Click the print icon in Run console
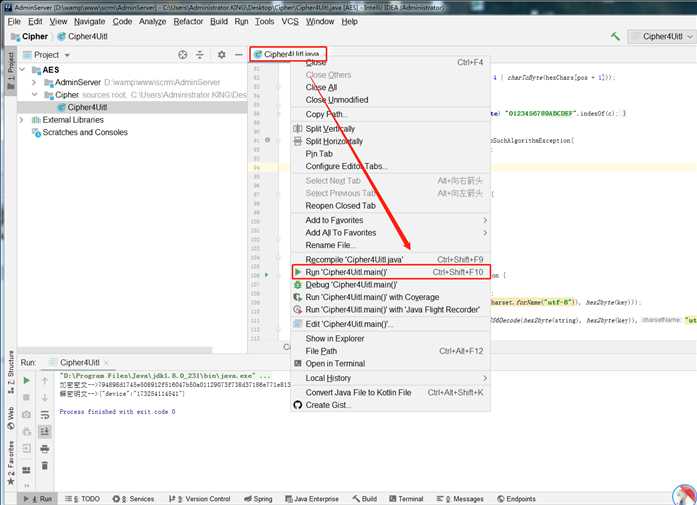The width and height of the screenshot is (697, 505). tap(44, 449)
